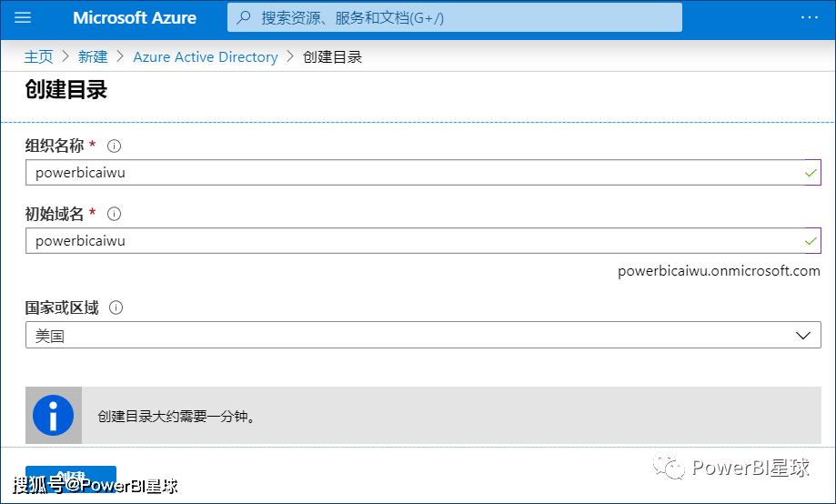This screenshot has height=504, width=836.
Task: Show info tooltip for 初始域名
Action: click(114, 214)
